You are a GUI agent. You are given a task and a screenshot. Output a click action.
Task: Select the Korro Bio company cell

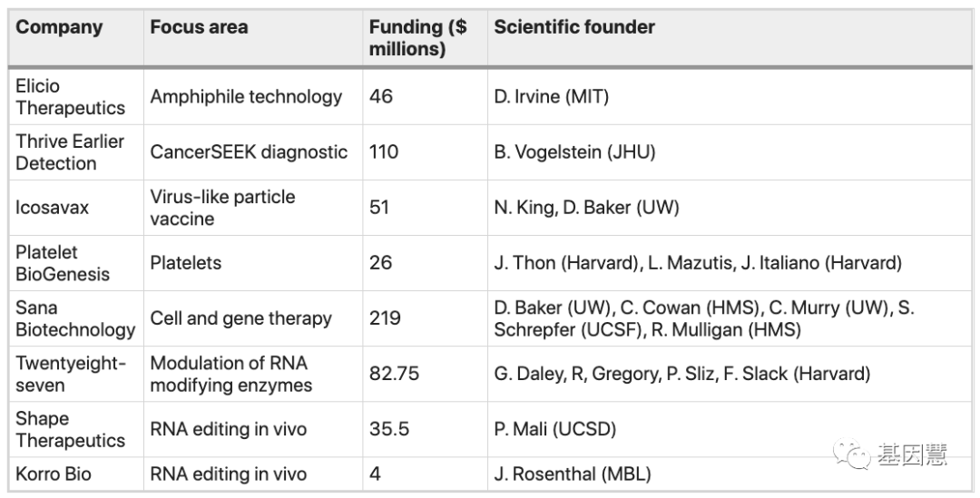tap(54, 474)
